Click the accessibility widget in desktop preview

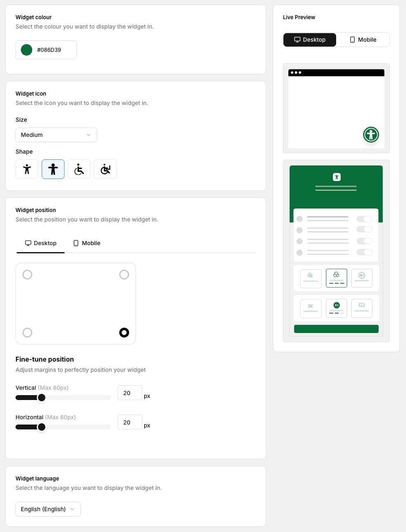(371, 134)
